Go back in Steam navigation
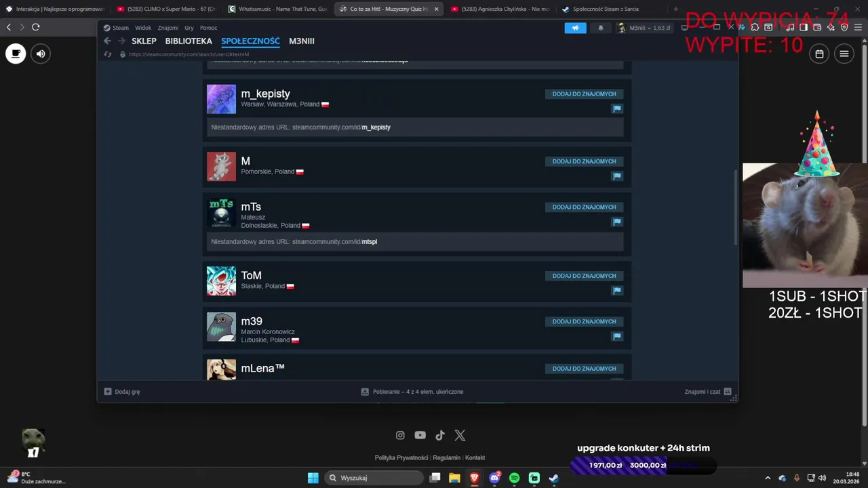The height and width of the screenshot is (488, 868). pyautogui.click(x=107, y=41)
